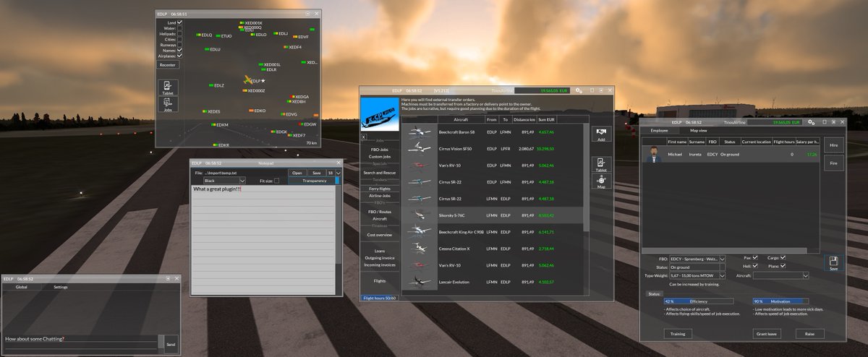Image resolution: width=868 pixels, height=357 pixels.
Task: Toggle the Fit size checkbox in Notepad
Action: (x=277, y=181)
